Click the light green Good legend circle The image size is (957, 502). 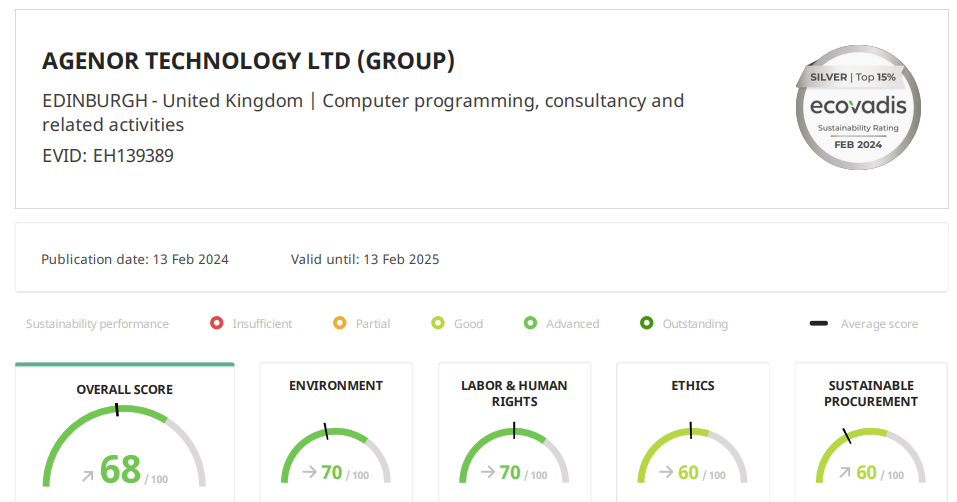pos(437,323)
